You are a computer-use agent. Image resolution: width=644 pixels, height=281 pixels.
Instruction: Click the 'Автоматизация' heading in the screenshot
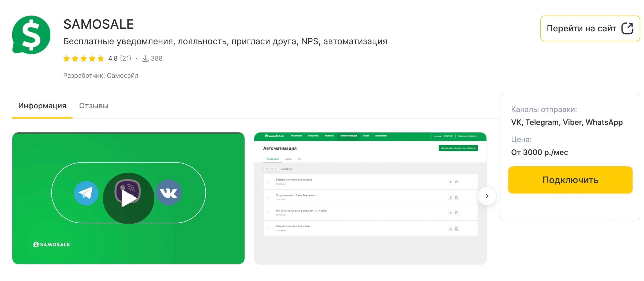[x=280, y=148]
